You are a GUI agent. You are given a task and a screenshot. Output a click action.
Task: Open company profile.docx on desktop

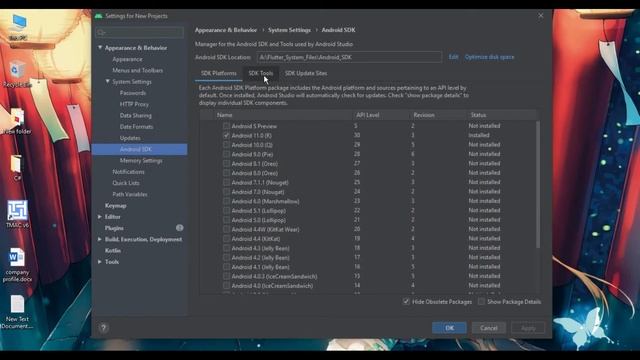pos(17,265)
